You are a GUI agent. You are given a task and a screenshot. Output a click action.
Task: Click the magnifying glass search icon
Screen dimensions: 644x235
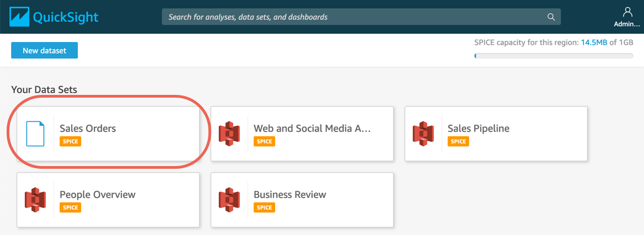coord(550,17)
